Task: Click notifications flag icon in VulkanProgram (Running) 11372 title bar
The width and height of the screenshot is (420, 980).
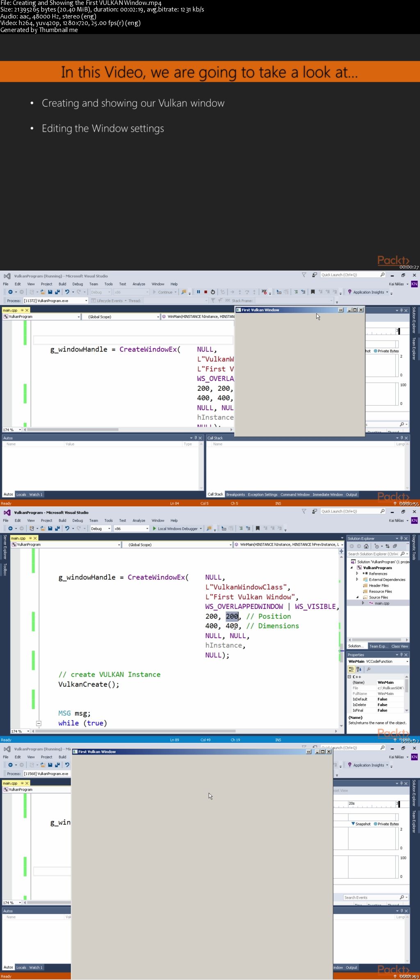Action: tap(304, 275)
